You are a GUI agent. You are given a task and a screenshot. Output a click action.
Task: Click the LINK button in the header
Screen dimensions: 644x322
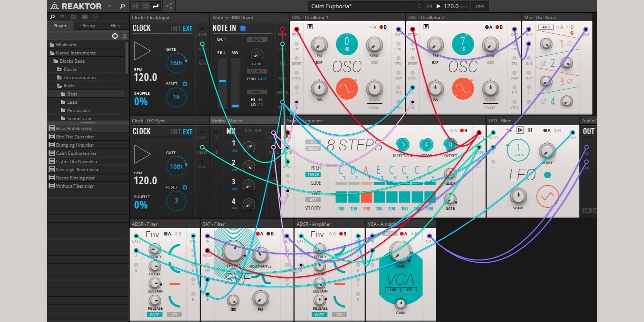click(x=480, y=6)
